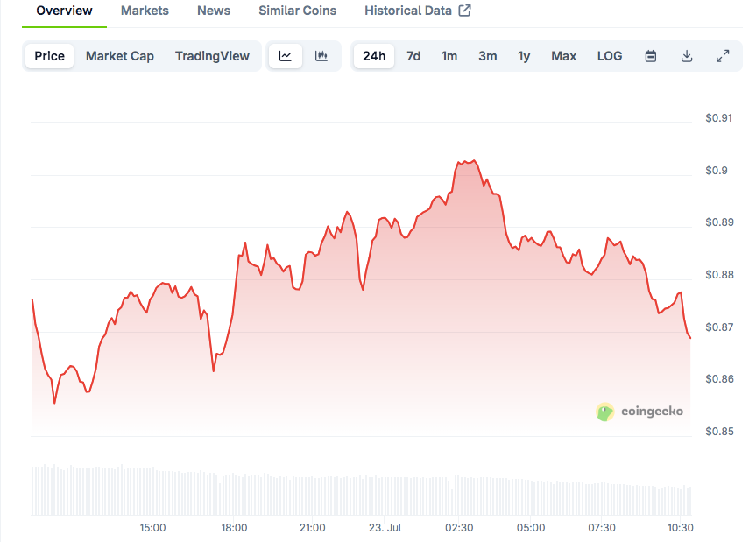Image resolution: width=756 pixels, height=542 pixels.
Task: Toggle the LOG scale option
Action: (610, 56)
